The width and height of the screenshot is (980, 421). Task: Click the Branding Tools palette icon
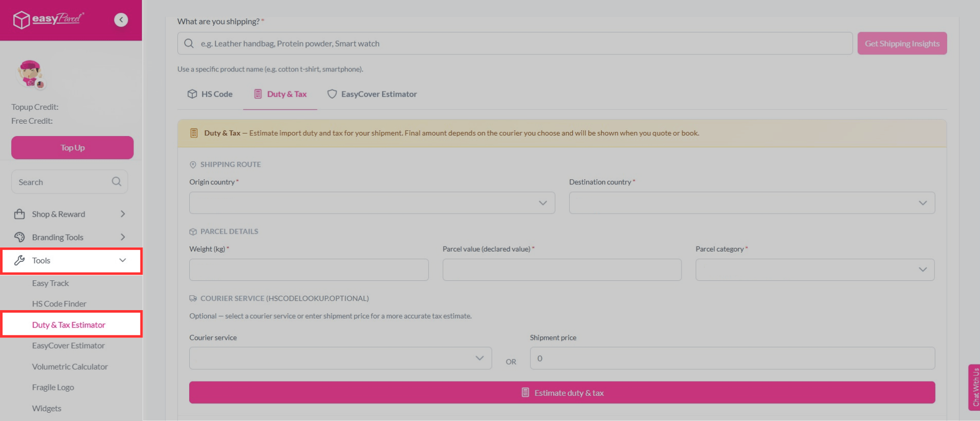pyautogui.click(x=19, y=237)
